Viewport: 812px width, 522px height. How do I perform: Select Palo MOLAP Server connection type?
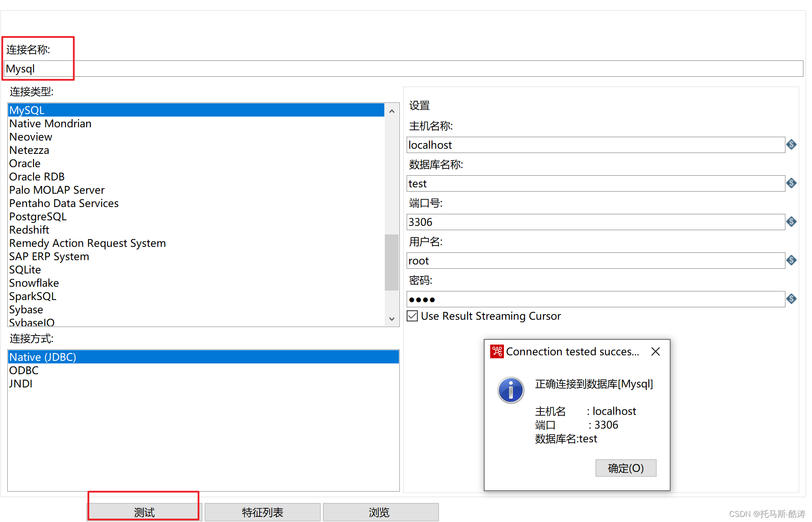196,190
